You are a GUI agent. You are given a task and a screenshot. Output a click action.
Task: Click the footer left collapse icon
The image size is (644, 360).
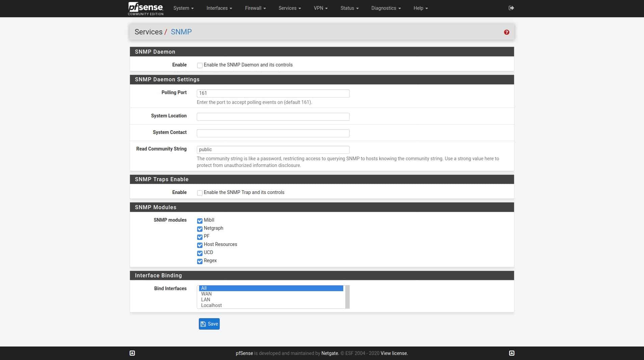coord(132,353)
